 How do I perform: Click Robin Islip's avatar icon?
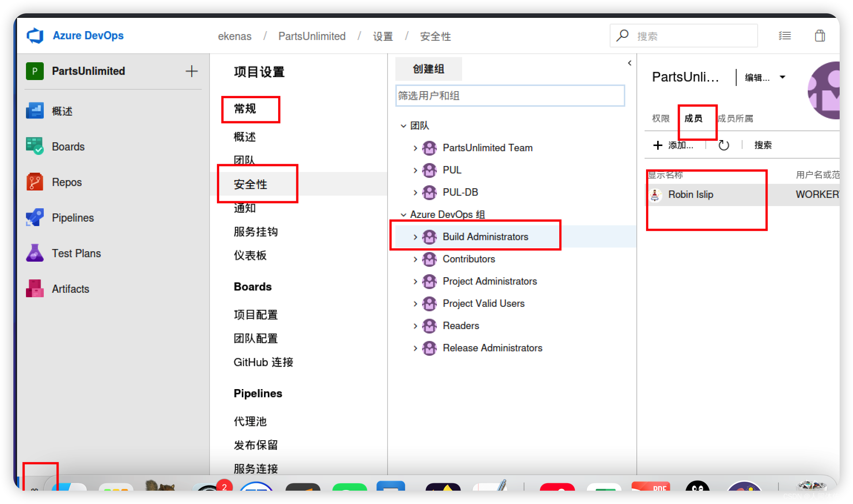(x=655, y=195)
